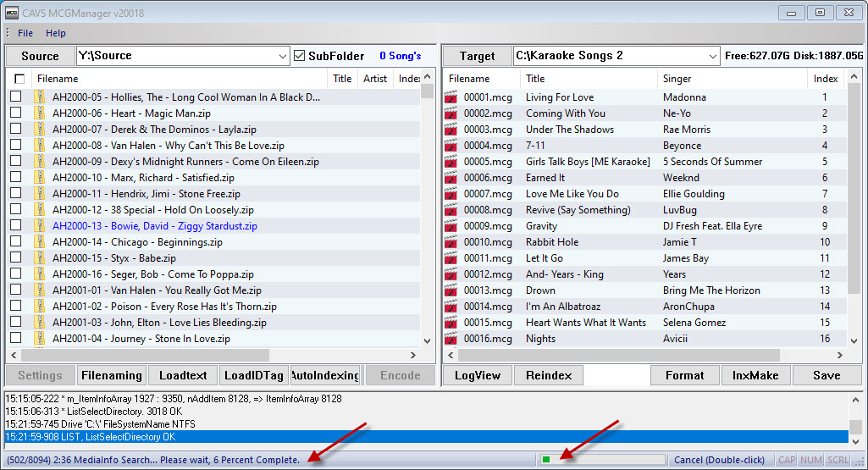Click the zip icon for Derek & The Dominos - Layla.zip
This screenshot has height=470, width=868.
click(39, 129)
